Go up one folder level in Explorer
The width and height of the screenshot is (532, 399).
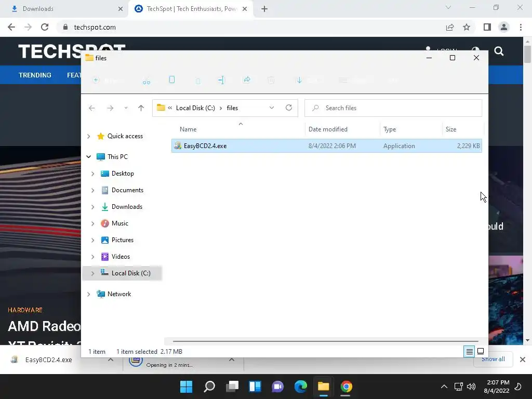(x=141, y=108)
